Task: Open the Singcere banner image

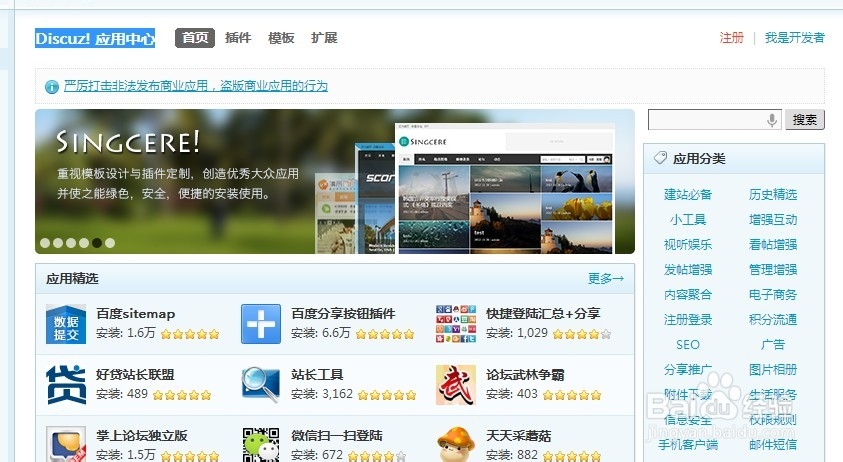Action: [x=335, y=181]
